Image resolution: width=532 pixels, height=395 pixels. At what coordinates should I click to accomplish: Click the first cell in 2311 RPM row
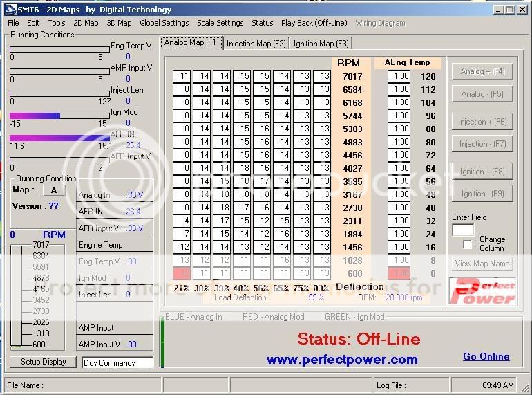[x=182, y=221]
